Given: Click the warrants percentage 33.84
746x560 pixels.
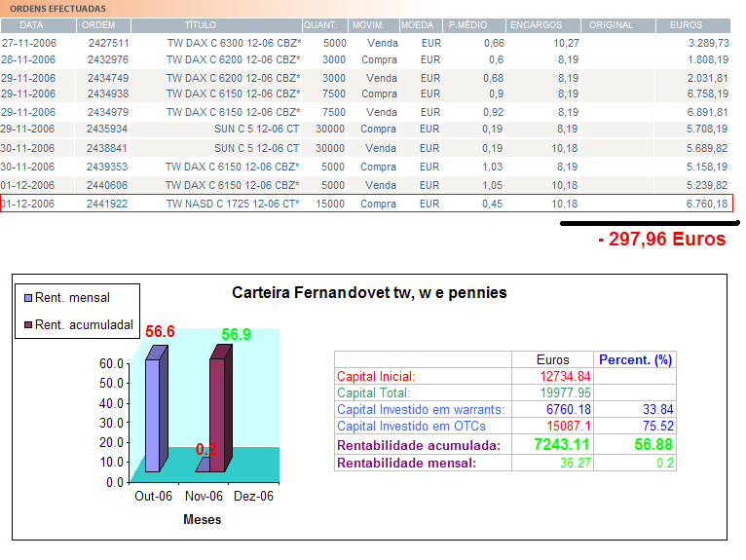Looking at the screenshot, I should click(x=658, y=409).
